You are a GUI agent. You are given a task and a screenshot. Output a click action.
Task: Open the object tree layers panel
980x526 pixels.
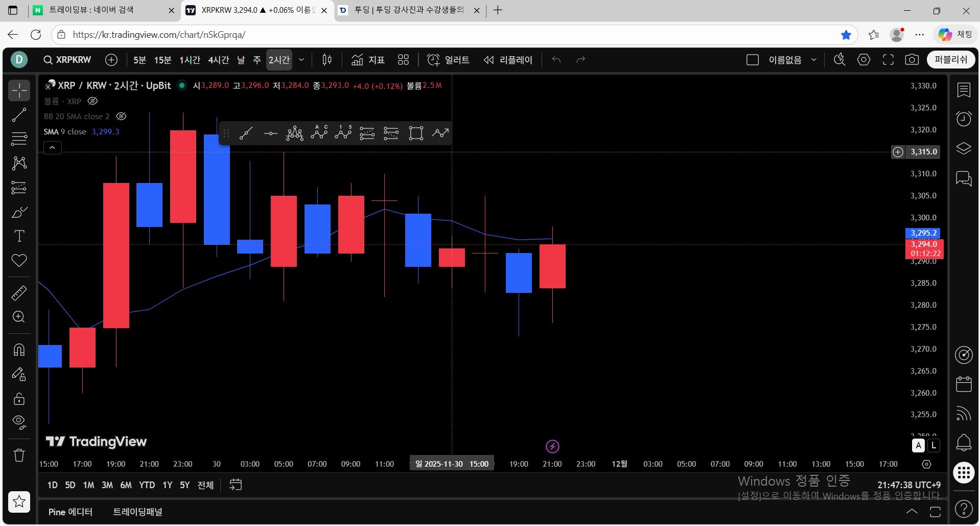[x=964, y=148]
